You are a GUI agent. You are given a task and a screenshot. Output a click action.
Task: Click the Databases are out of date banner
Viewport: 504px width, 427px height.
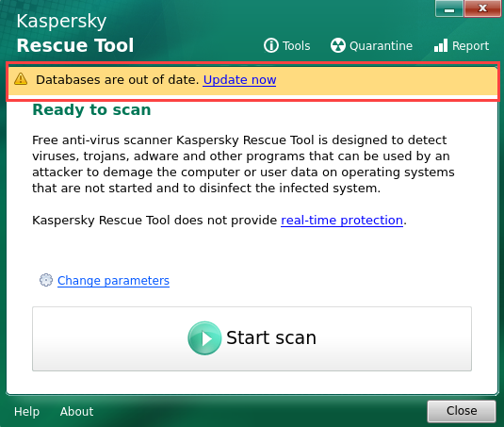tap(252, 81)
